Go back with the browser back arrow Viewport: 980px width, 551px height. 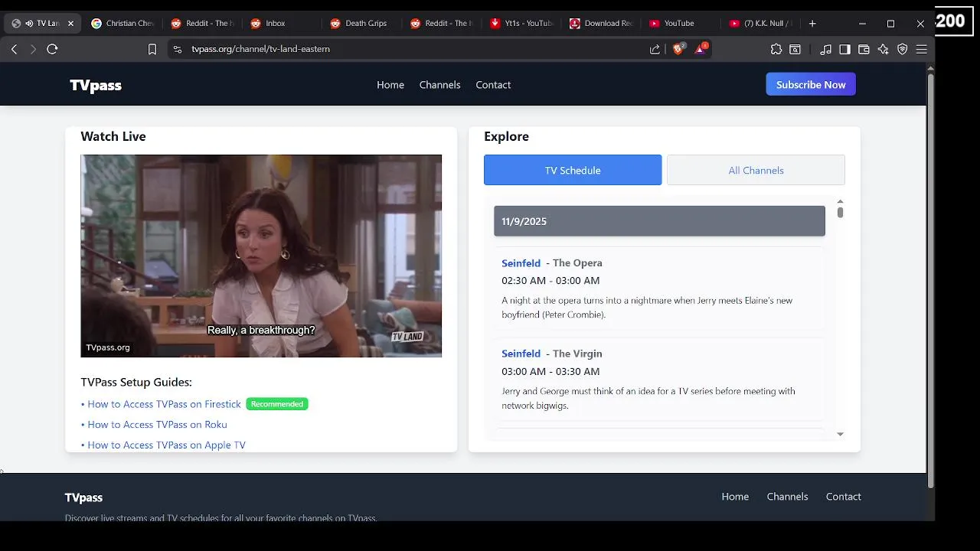(x=14, y=49)
